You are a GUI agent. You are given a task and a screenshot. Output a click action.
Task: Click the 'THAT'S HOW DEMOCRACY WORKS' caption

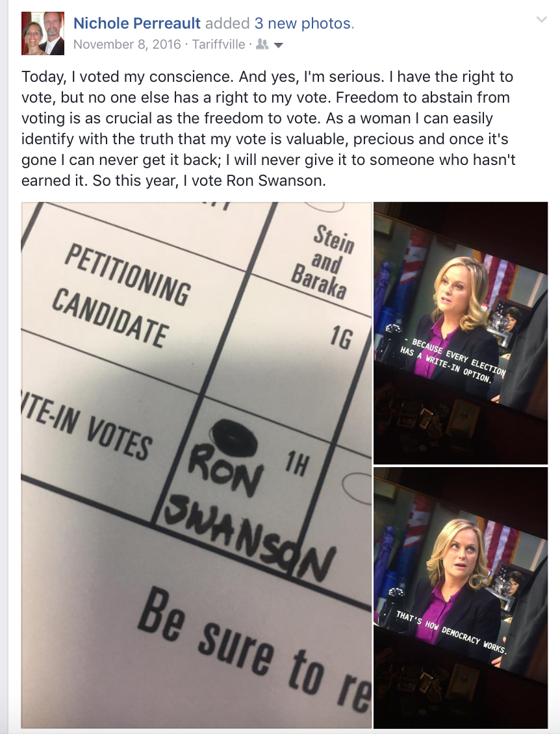click(452, 632)
